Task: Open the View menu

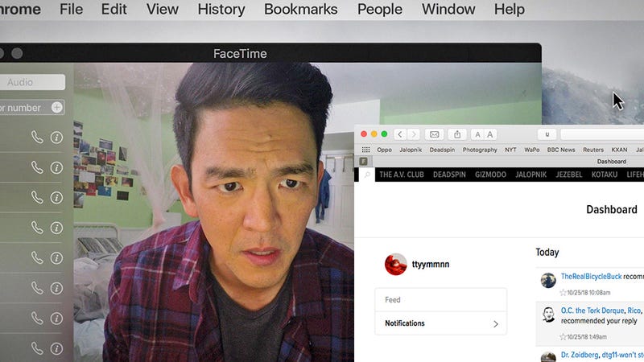Action: pos(163,9)
